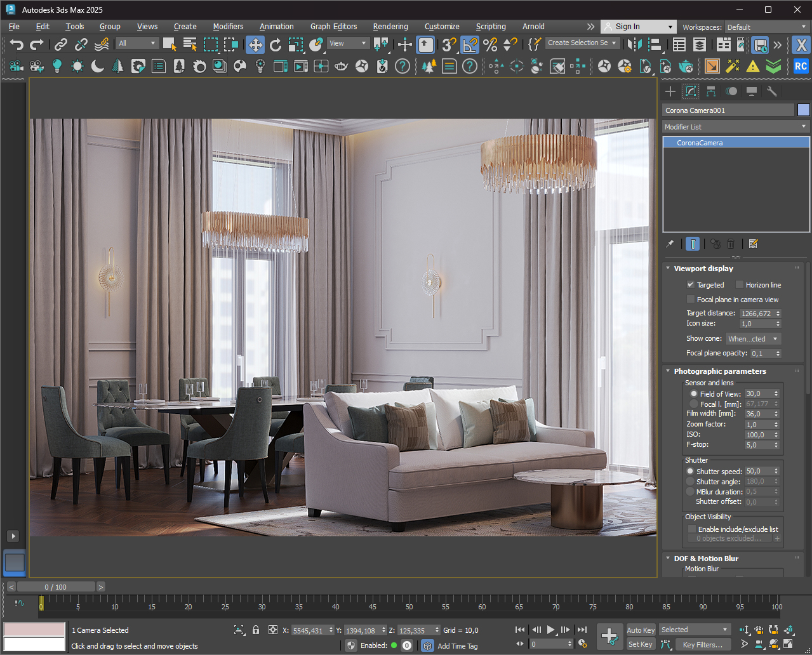Click the 0 / 100 time slider
The height and width of the screenshot is (655, 812).
[56, 587]
